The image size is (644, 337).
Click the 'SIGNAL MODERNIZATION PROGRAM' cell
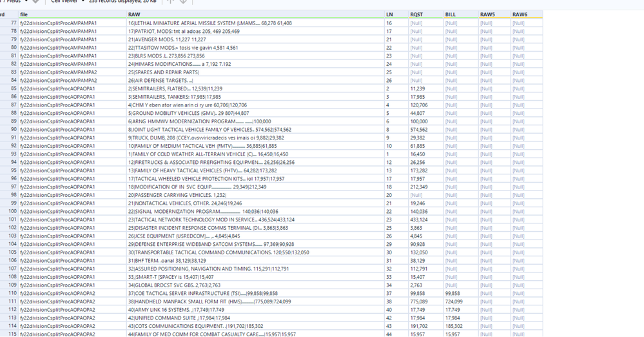pos(255,212)
